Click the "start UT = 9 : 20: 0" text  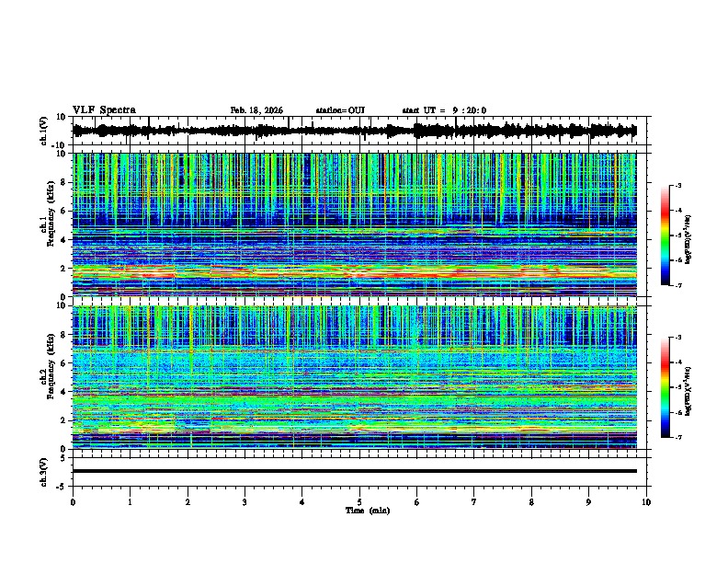point(444,110)
